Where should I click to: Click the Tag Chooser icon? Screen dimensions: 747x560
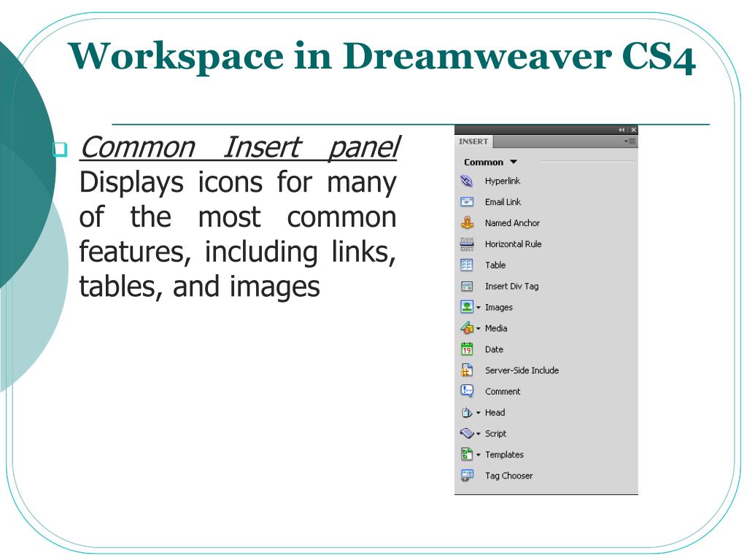[x=467, y=475]
